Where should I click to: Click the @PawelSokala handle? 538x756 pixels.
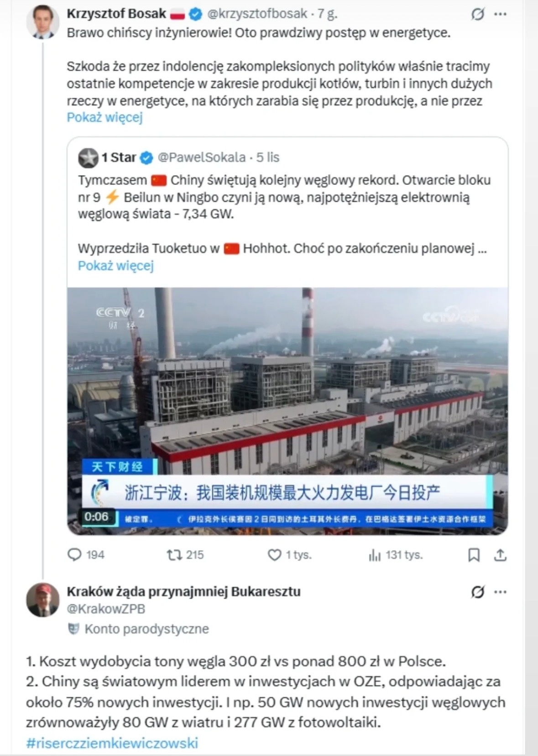(201, 157)
